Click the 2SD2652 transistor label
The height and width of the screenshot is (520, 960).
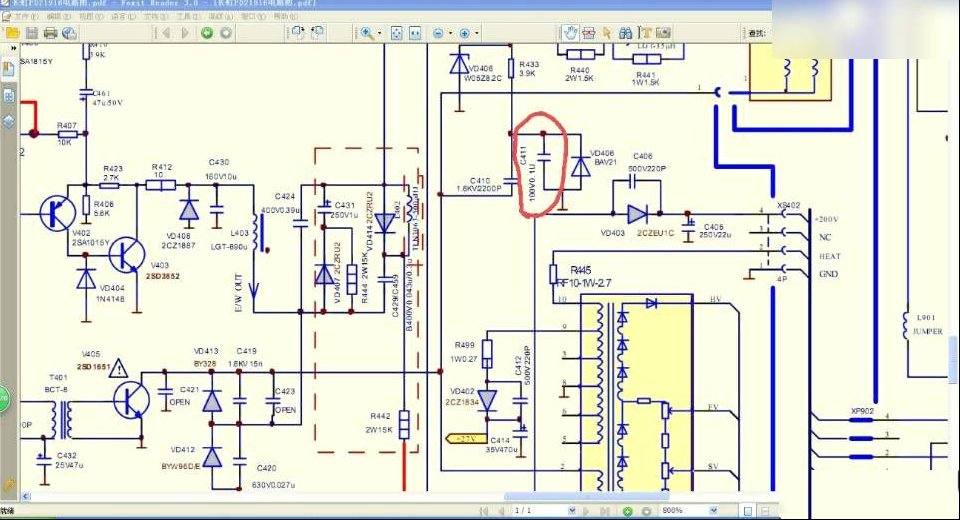(x=163, y=276)
